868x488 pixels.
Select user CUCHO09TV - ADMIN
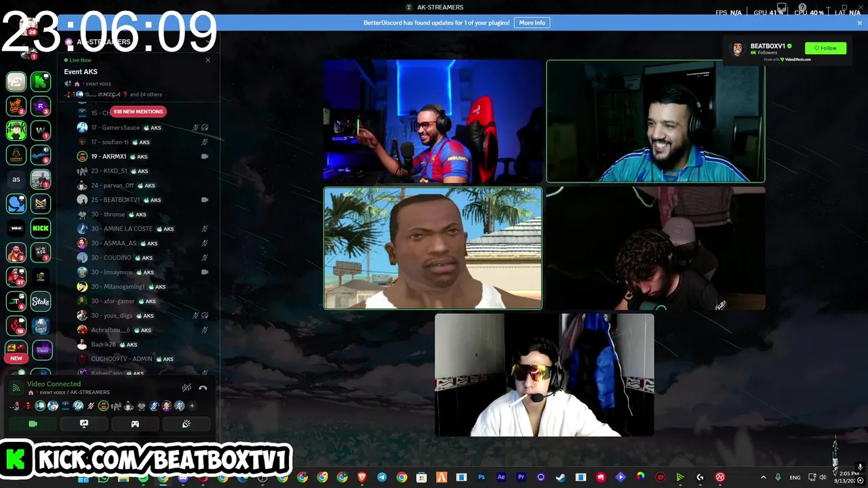(x=142, y=359)
